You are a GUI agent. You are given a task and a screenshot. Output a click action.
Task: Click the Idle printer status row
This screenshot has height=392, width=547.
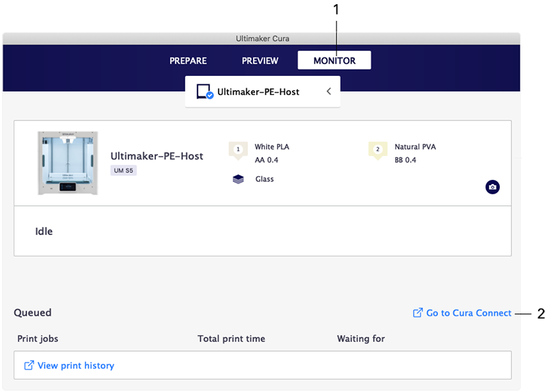[263, 231]
